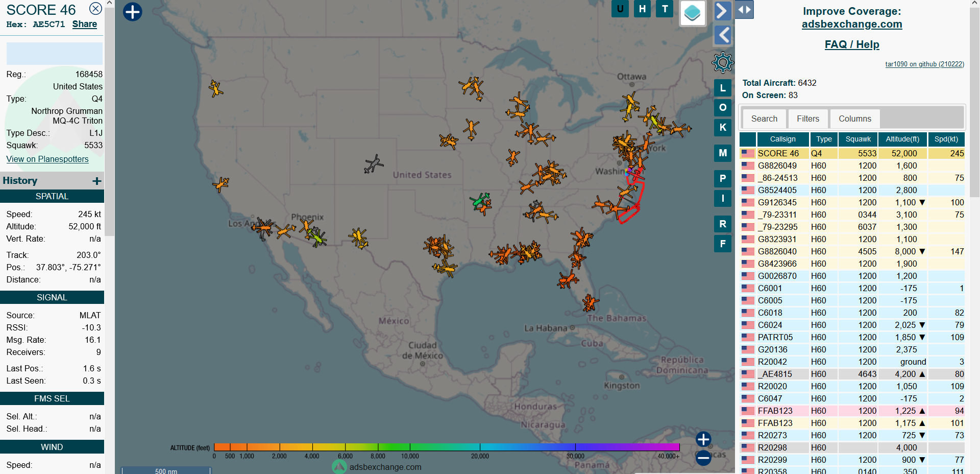The image size is (980, 474).
Task: Toggle the U filter button
Action: (x=620, y=9)
